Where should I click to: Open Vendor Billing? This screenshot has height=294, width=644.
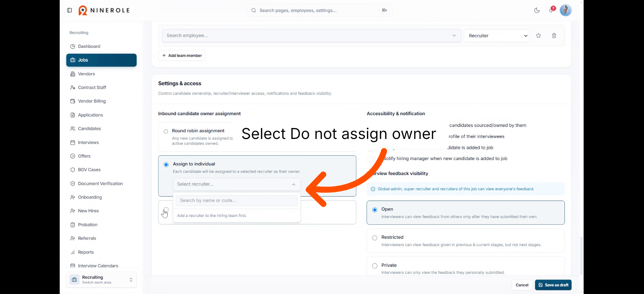coord(101,101)
